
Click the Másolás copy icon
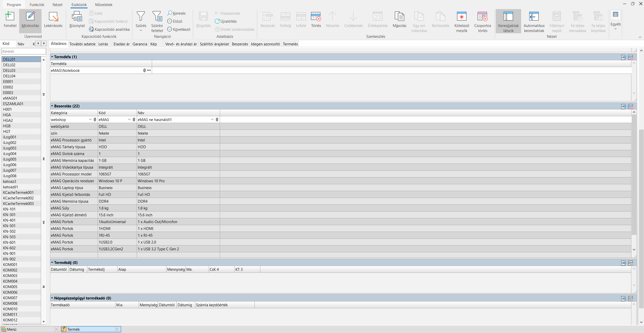(x=399, y=17)
